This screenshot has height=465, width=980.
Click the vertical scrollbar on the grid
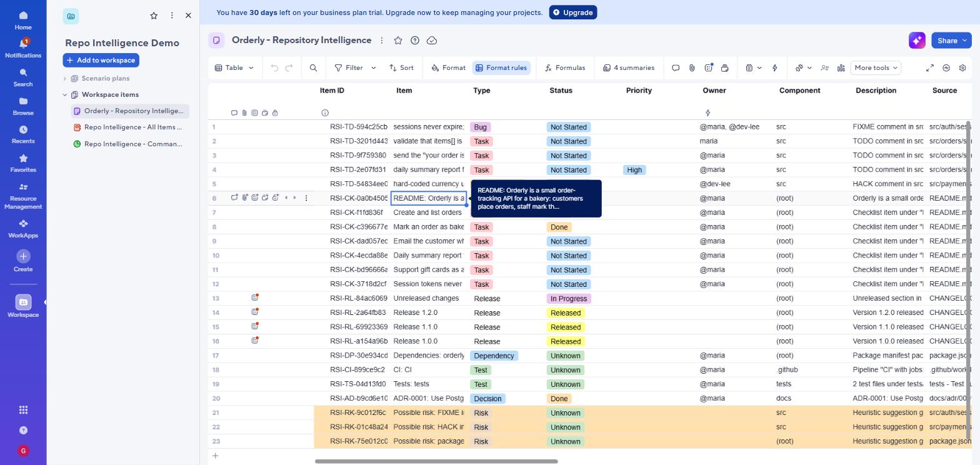(969, 280)
